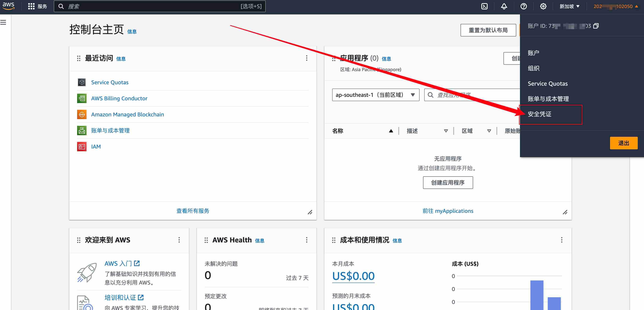Sort applications by 名称 column arrow

tap(391, 131)
